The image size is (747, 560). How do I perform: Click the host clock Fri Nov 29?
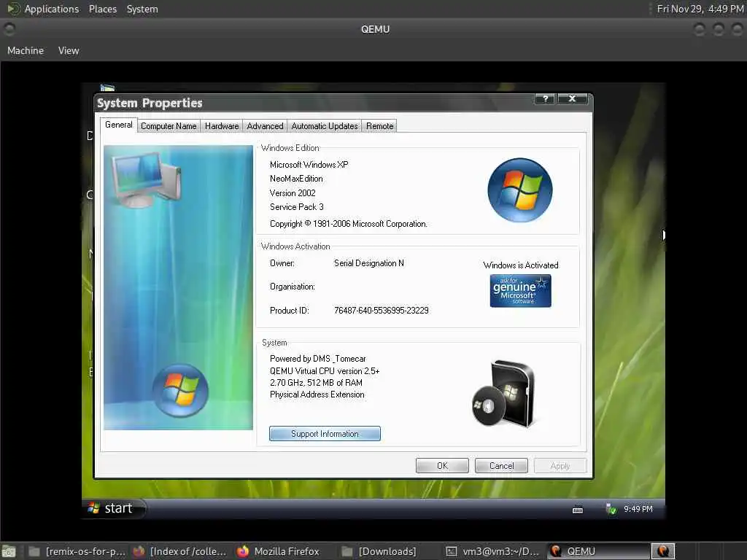[700, 9]
